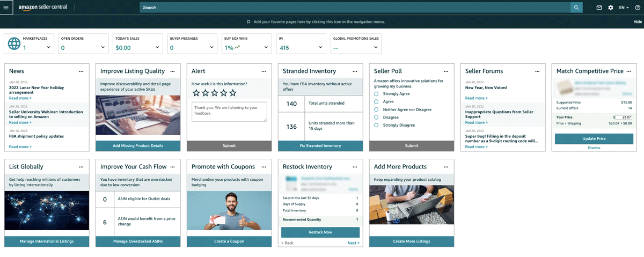644x257 pixels.
Task: Open Stranded Inventory card options menu
Action: (x=355, y=71)
